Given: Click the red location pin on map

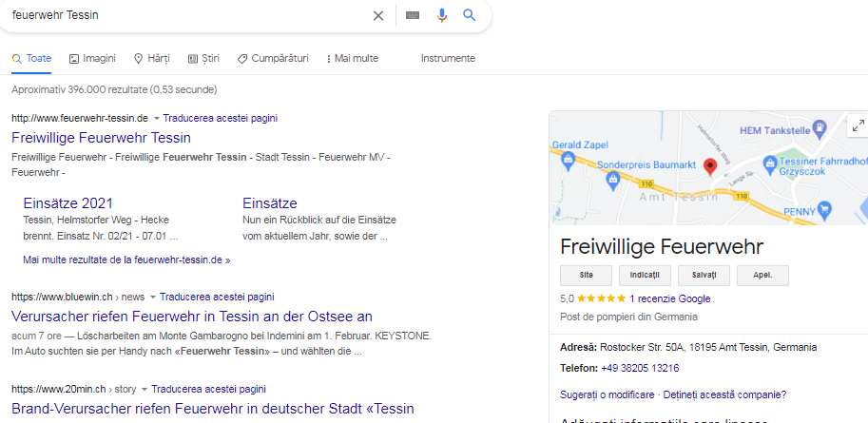Looking at the screenshot, I should [x=709, y=166].
